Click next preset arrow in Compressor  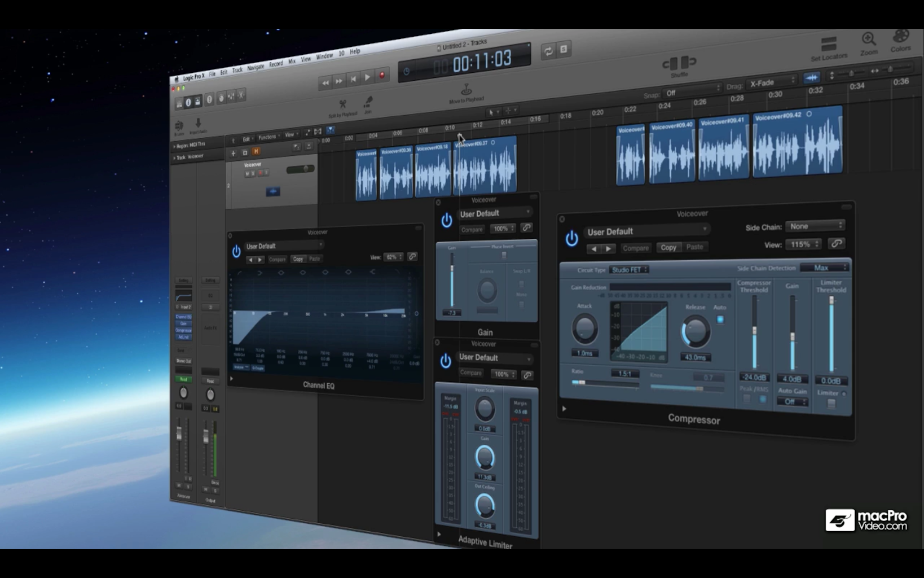608,248
